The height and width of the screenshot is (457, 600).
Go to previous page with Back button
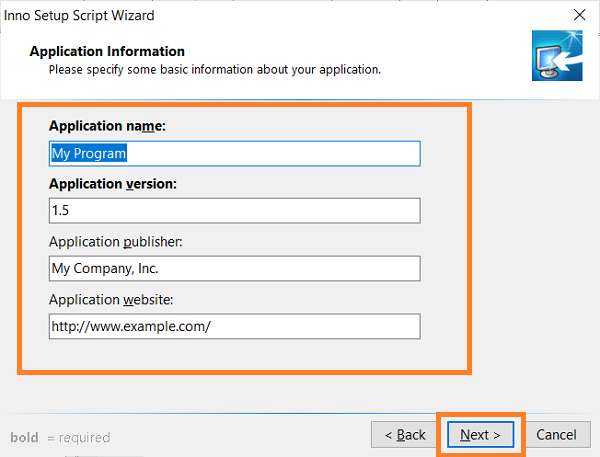pyautogui.click(x=405, y=434)
